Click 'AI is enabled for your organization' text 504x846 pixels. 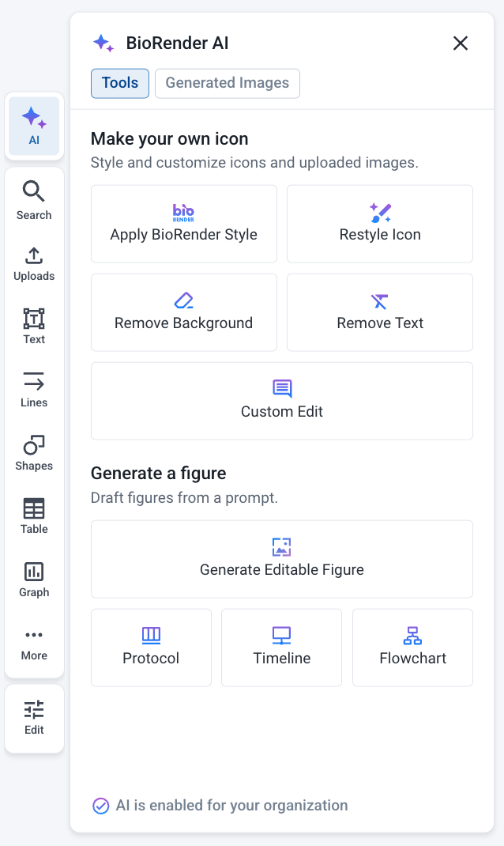[231, 806]
